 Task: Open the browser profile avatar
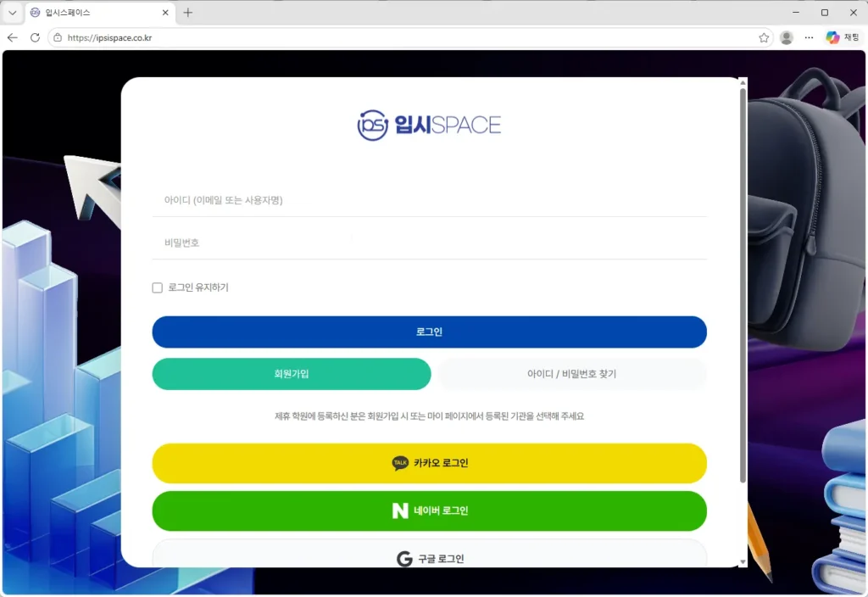click(x=786, y=37)
